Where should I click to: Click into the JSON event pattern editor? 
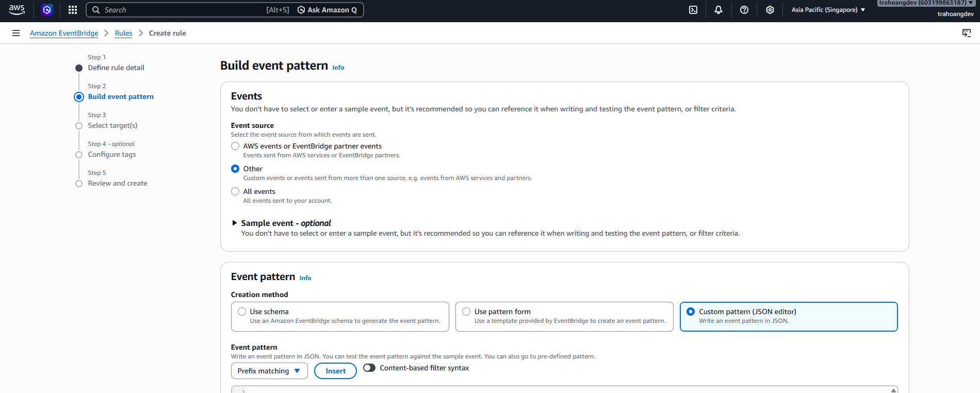point(564,389)
